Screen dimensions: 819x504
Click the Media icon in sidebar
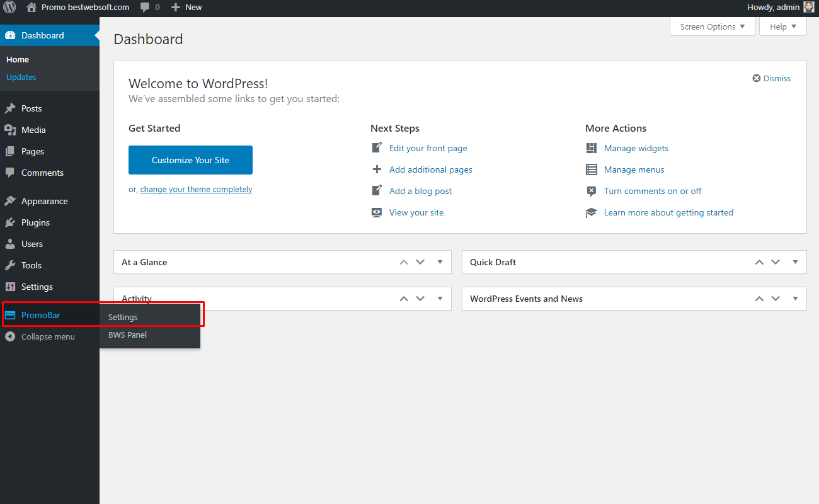click(x=10, y=130)
